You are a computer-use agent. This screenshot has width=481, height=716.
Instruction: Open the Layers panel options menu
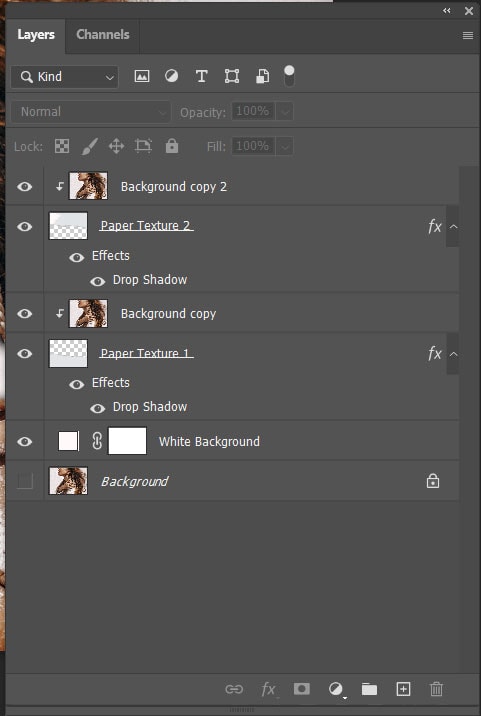point(468,35)
